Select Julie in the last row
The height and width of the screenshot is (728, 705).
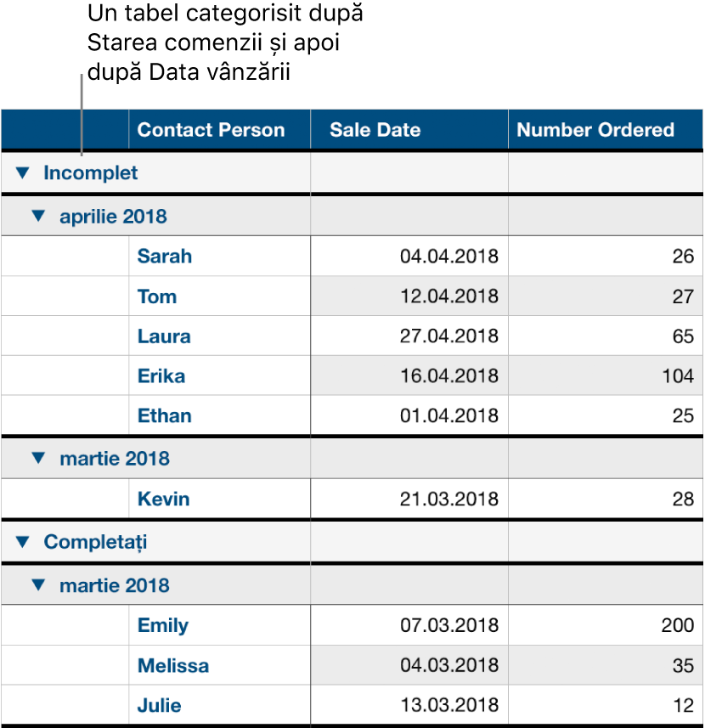158,705
